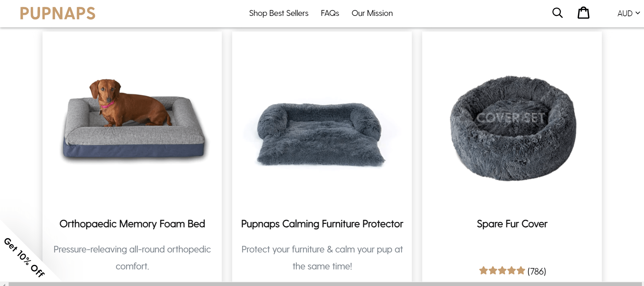Open the Spare Fur Cover title
The width and height of the screenshot is (644, 286).
point(512,224)
